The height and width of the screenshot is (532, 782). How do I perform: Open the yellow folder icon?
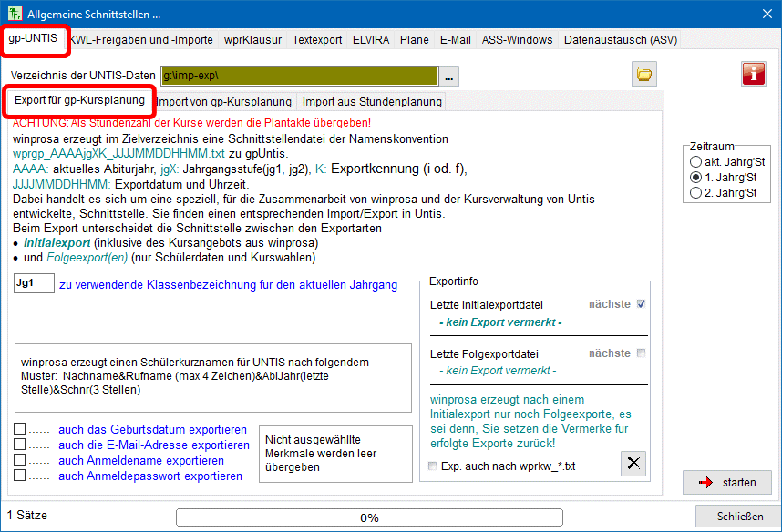pyautogui.click(x=645, y=75)
